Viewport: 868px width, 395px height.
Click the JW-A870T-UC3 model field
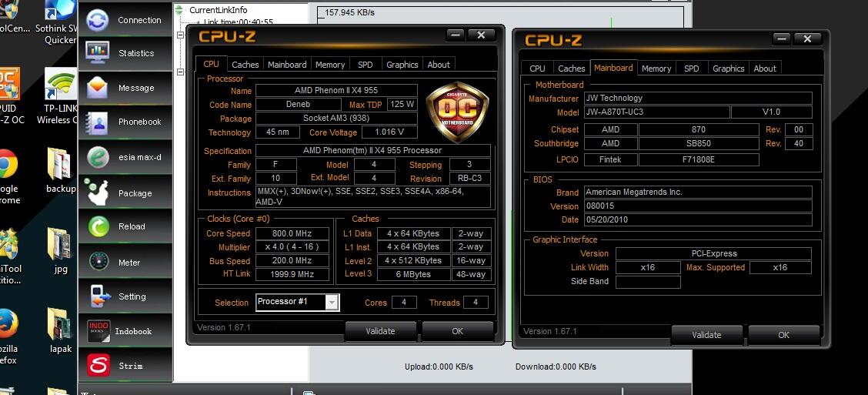tap(657, 112)
